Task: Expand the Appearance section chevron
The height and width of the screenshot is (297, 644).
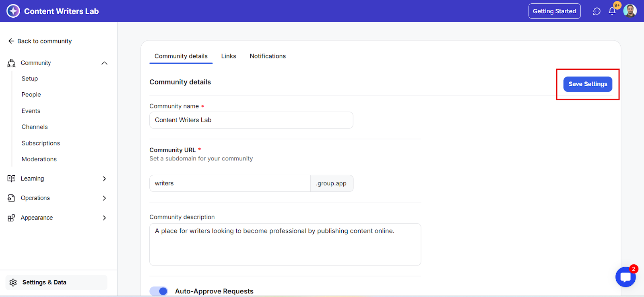Action: [x=105, y=218]
